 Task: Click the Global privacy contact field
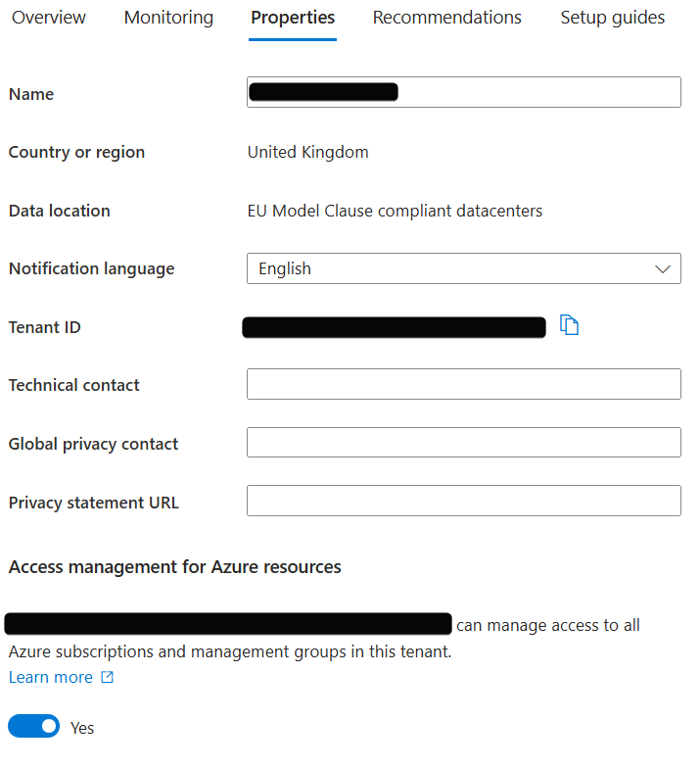coord(463,443)
